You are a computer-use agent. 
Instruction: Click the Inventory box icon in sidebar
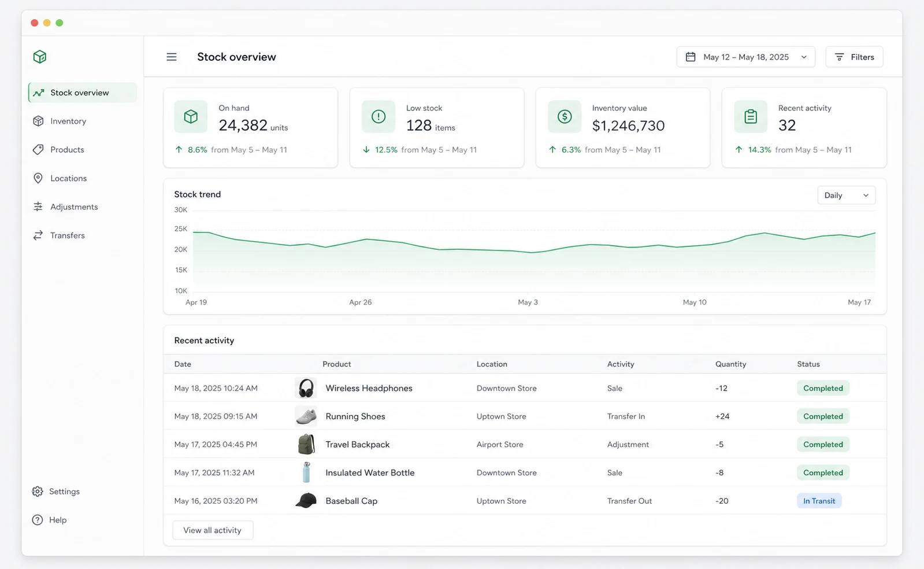click(38, 121)
